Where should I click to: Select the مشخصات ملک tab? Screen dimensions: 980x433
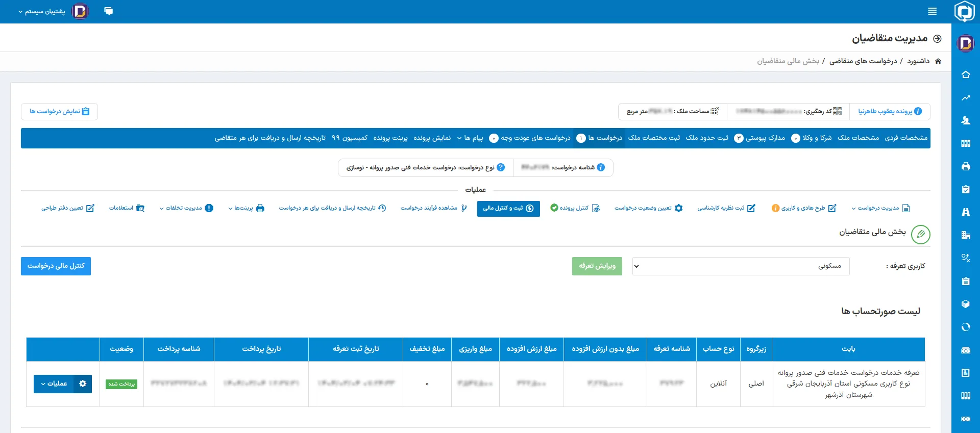tap(858, 138)
